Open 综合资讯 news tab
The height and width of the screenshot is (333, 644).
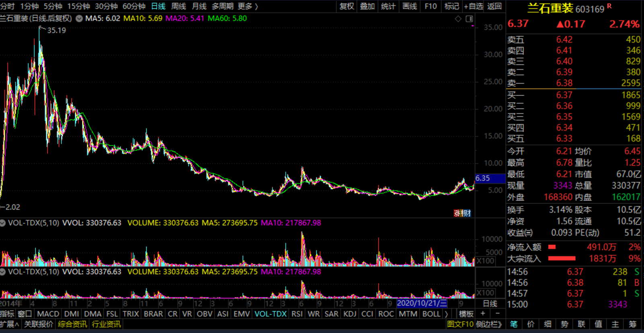[72, 324]
